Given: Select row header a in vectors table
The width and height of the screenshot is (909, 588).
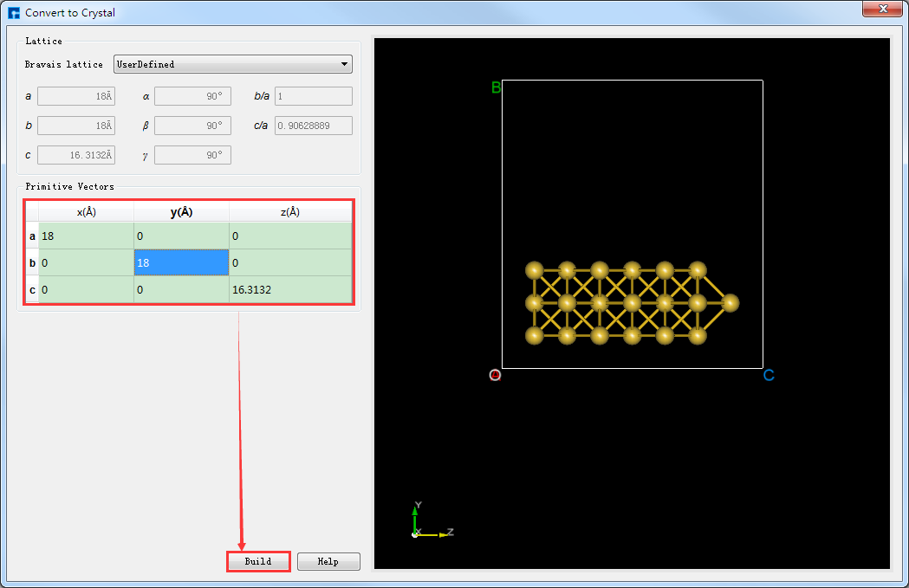Looking at the screenshot, I should coord(32,236).
